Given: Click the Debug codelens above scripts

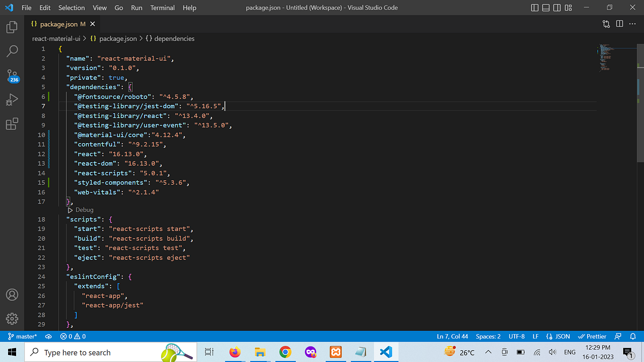Looking at the screenshot, I should 80,210.
